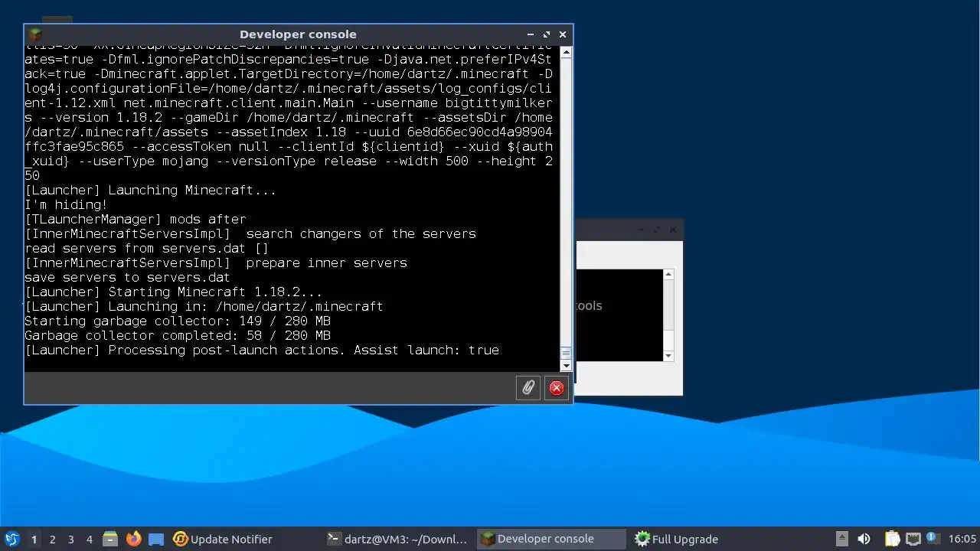Screen dimensions: 980x551
Task: Click the "[TLauncherManager] mods after" line
Action: click(x=136, y=219)
